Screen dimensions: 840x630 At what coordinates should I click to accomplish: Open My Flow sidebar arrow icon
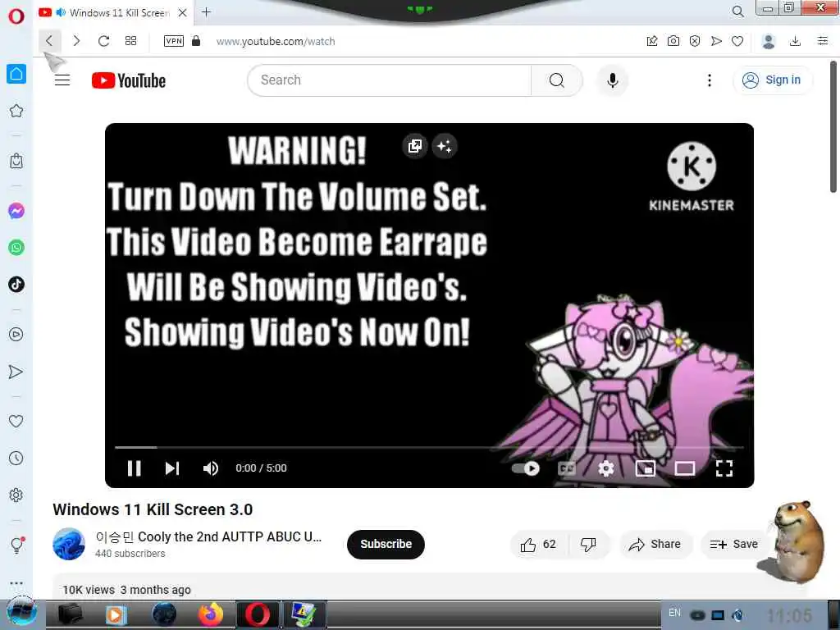[x=16, y=372]
